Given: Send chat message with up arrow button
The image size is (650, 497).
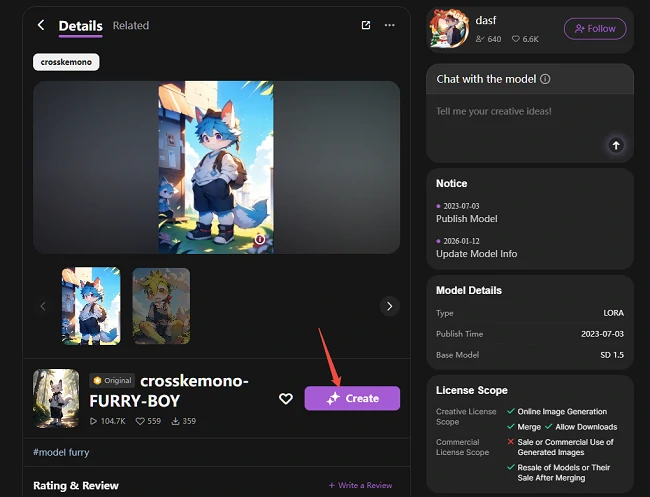Looking at the screenshot, I should tap(616, 145).
